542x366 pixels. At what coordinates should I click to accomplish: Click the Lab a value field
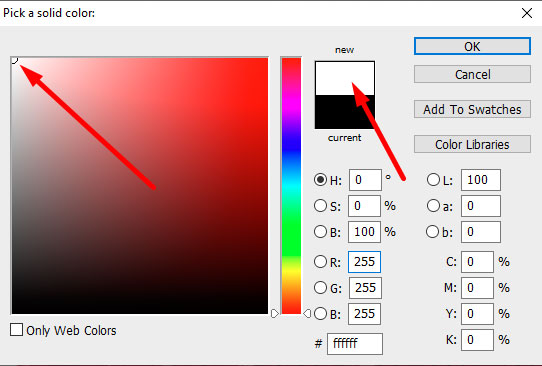[x=481, y=206]
